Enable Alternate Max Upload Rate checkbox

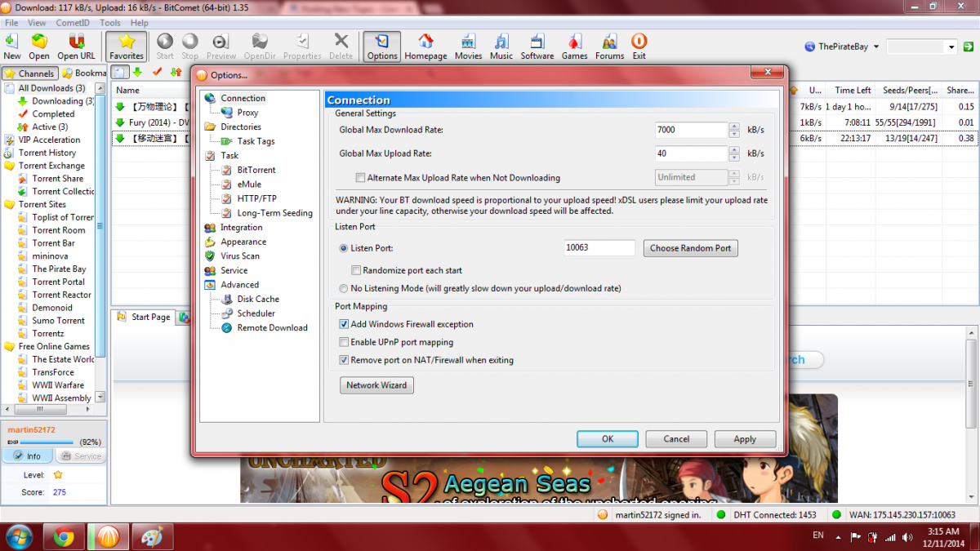360,178
